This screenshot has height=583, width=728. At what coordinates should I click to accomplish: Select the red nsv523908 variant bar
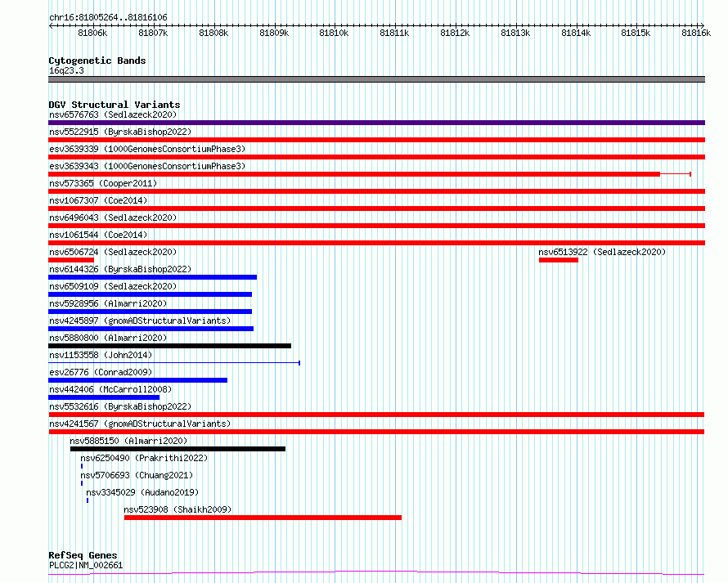click(x=263, y=518)
